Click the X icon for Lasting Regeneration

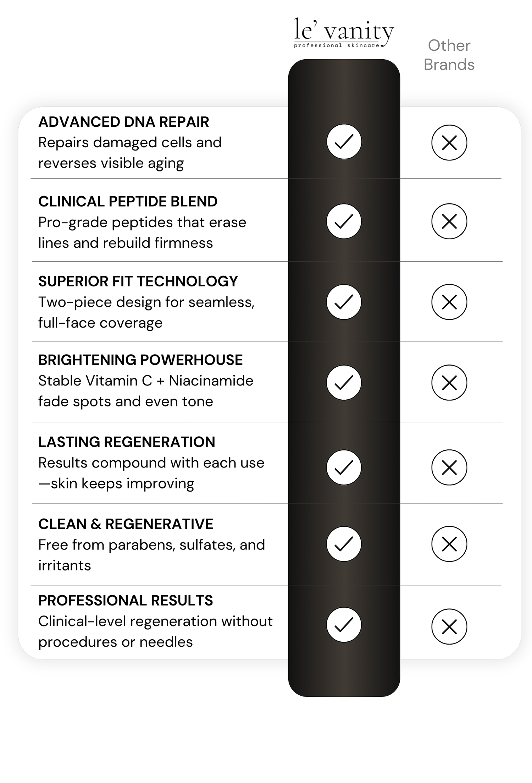[x=449, y=467]
